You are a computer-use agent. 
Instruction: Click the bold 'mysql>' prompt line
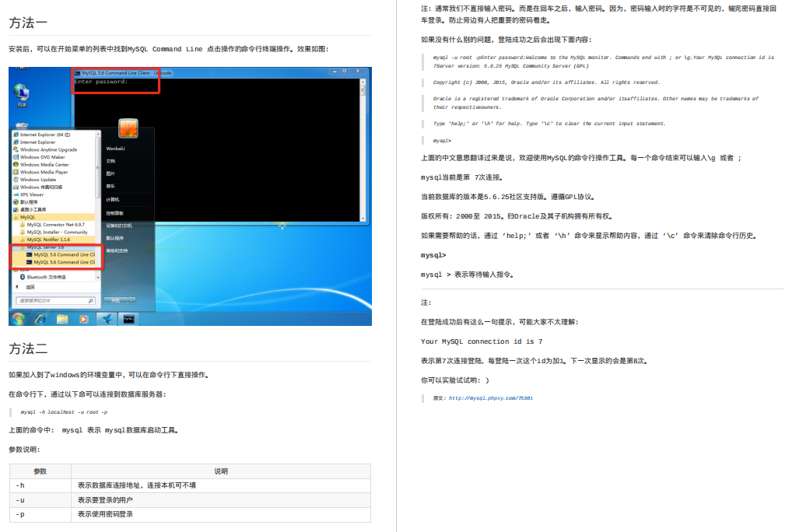(433, 255)
